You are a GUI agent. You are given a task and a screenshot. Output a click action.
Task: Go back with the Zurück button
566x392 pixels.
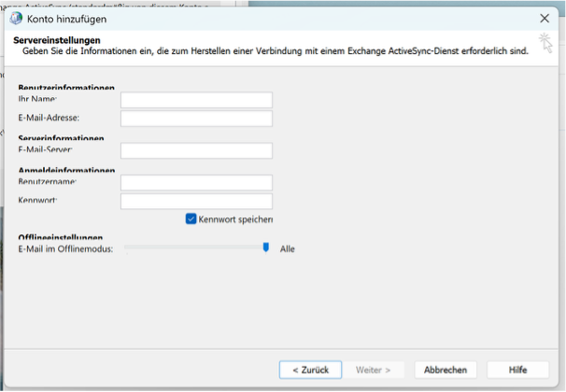pyautogui.click(x=310, y=370)
